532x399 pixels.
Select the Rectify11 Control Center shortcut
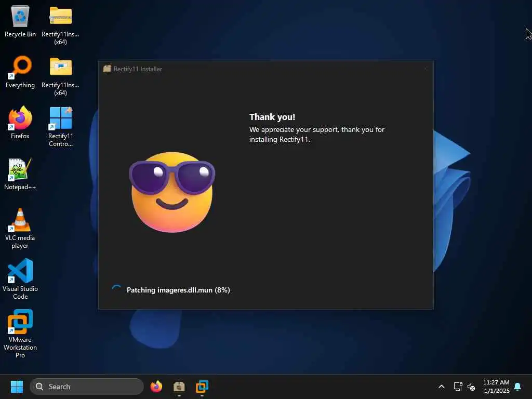(60, 127)
